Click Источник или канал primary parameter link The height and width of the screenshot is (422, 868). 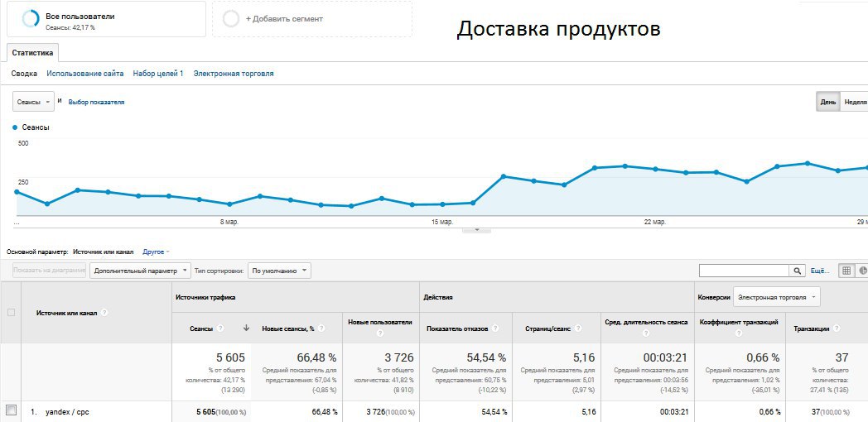click(103, 252)
